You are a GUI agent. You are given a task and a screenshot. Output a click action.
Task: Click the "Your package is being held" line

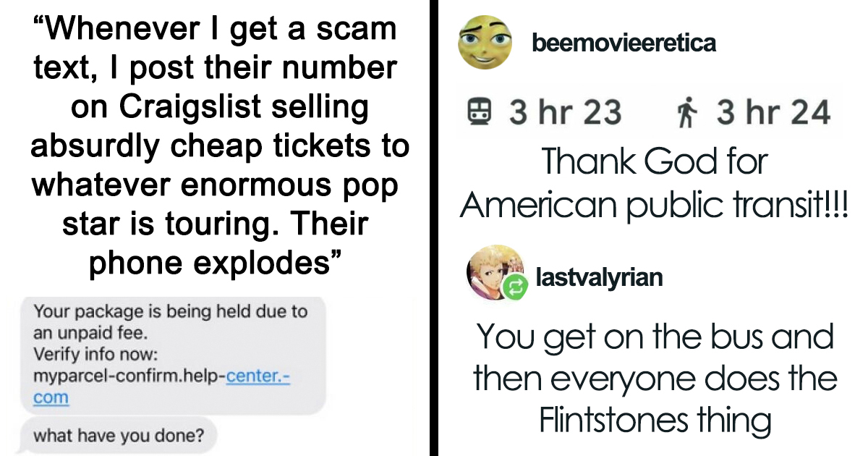pos(170,312)
